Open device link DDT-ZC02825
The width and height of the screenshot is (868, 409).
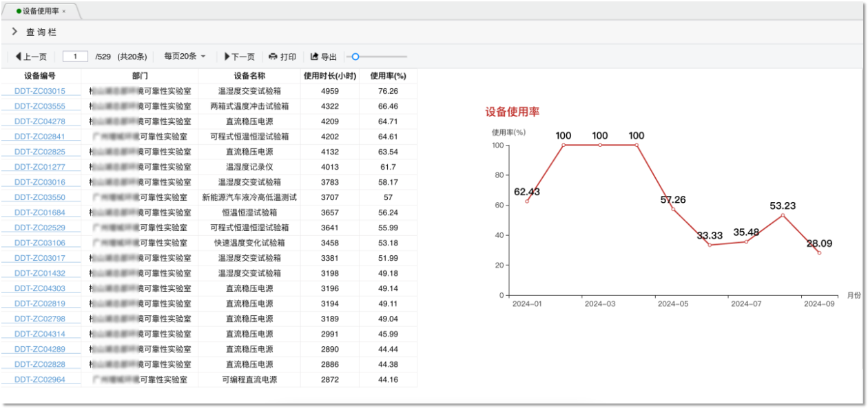pos(40,152)
